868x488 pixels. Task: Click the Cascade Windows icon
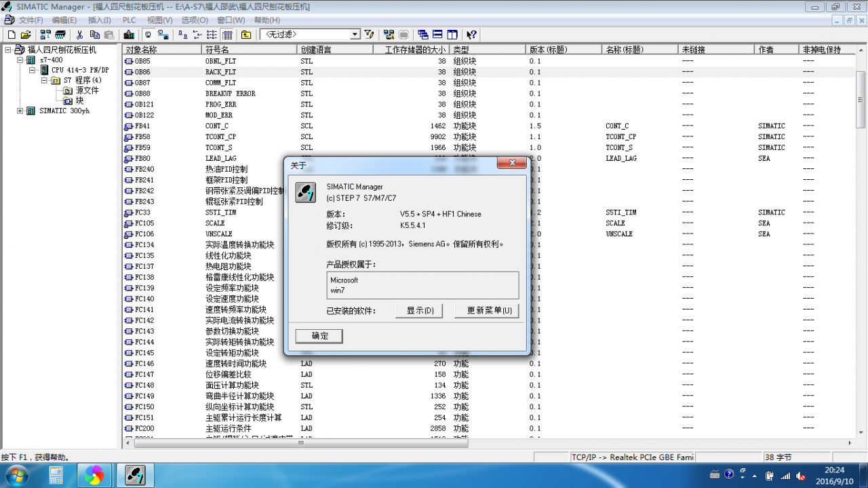423,34
